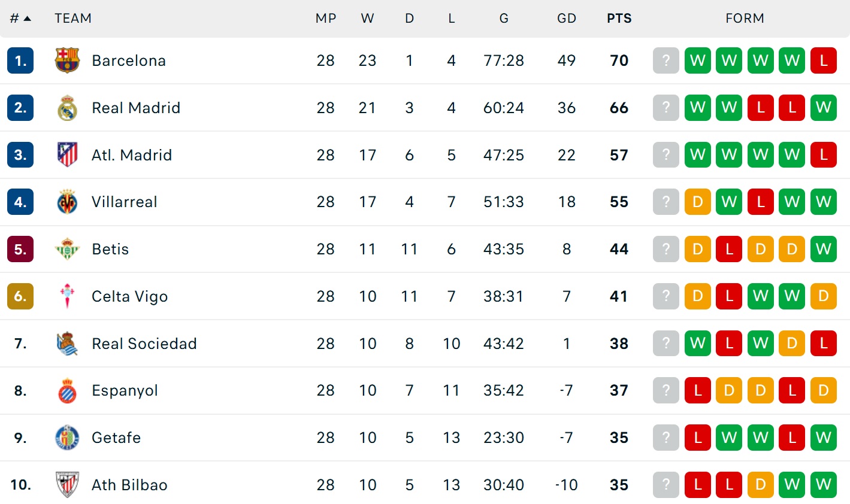Image resolution: width=850 pixels, height=504 pixels.
Task: Click Villarreal's orange D form badge
Action: click(x=697, y=202)
